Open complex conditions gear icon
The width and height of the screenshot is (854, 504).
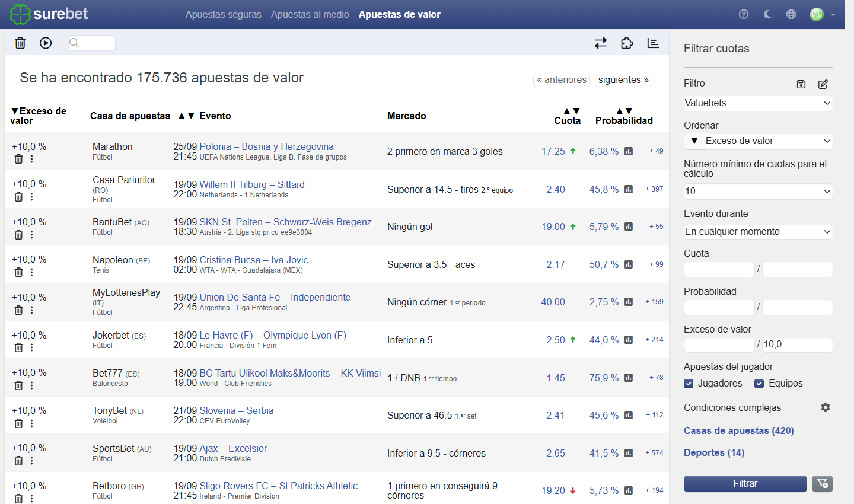tap(826, 407)
